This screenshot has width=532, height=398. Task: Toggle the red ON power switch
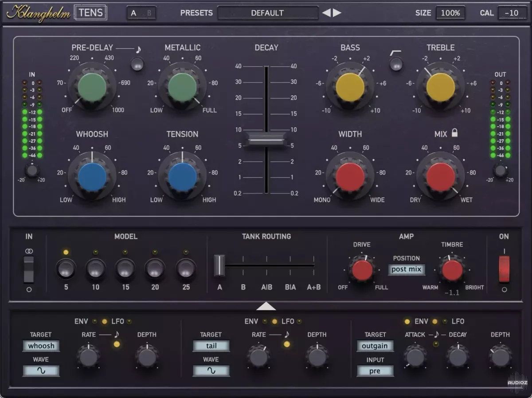504,269
